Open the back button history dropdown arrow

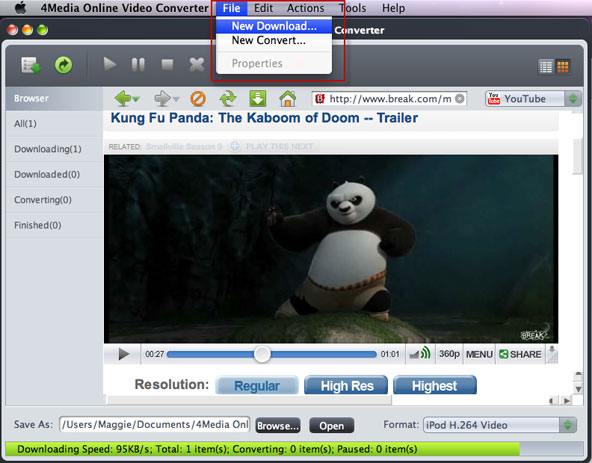click(136, 99)
